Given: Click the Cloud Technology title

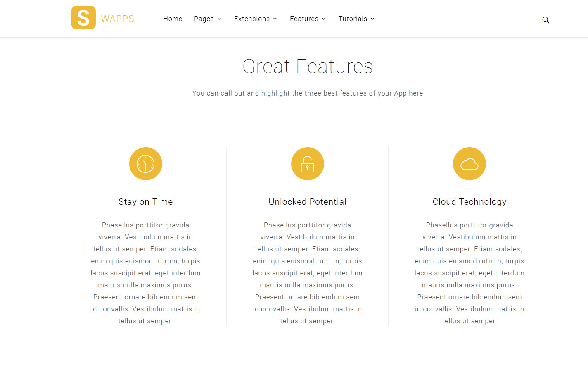Looking at the screenshot, I should pyautogui.click(x=469, y=202).
